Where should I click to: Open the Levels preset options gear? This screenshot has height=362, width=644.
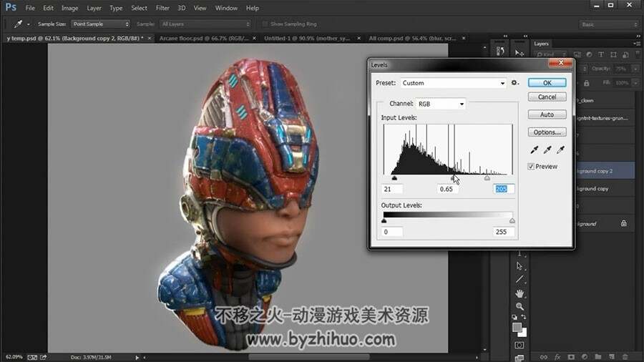(514, 83)
